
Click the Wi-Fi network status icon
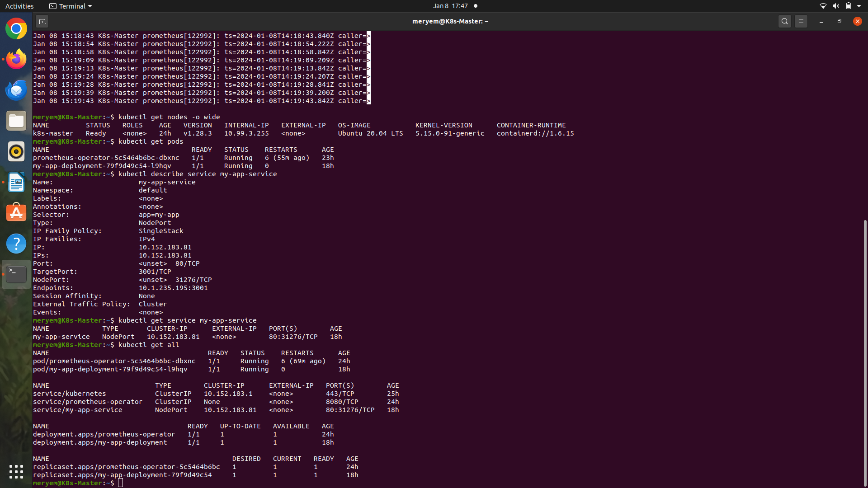click(823, 6)
